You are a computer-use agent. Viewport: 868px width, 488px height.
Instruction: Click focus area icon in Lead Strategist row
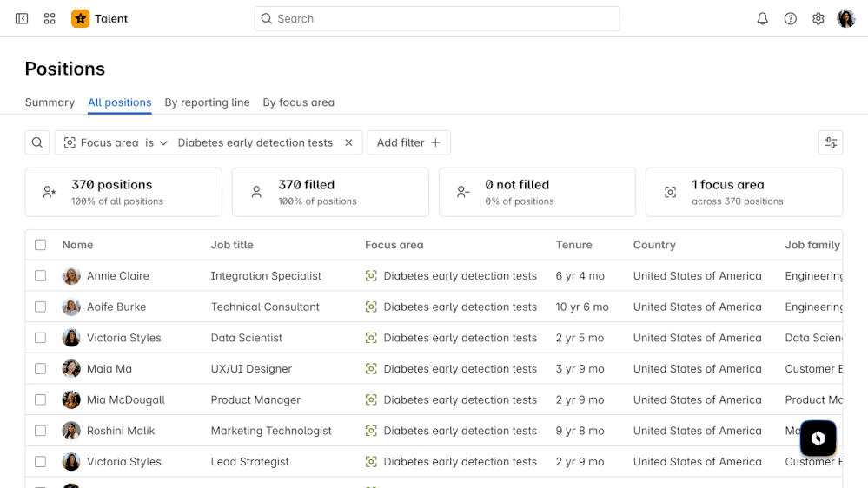pos(371,461)
